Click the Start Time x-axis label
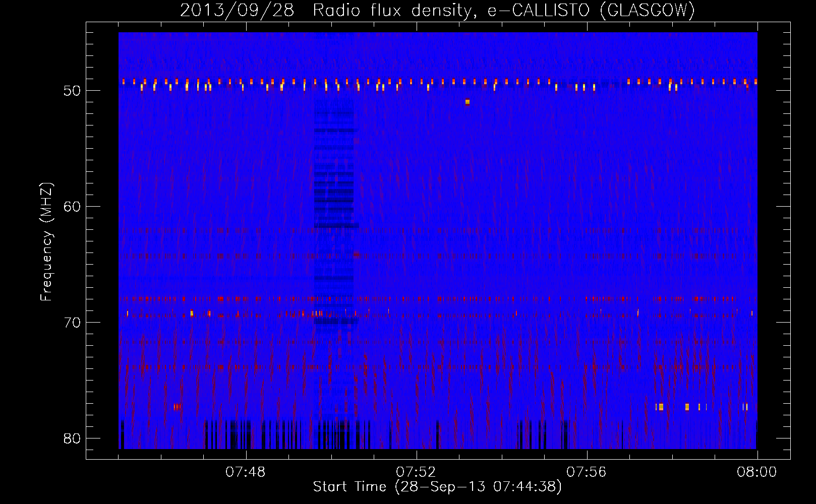 click(437, 487)
